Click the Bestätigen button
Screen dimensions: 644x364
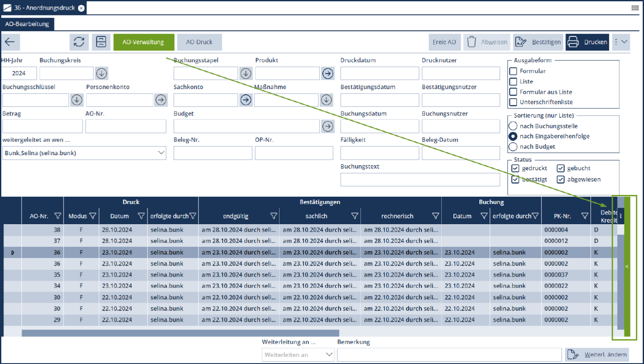[x=538, y=42]
